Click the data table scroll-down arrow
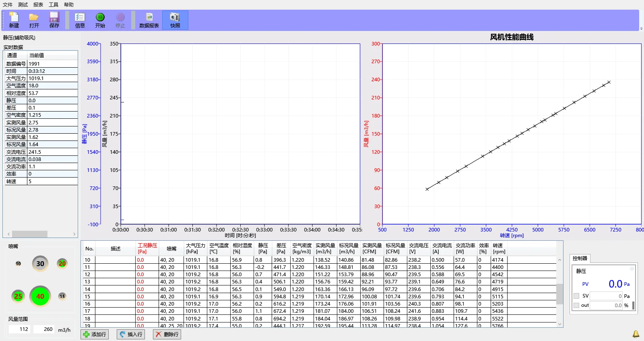 (559, 324)
